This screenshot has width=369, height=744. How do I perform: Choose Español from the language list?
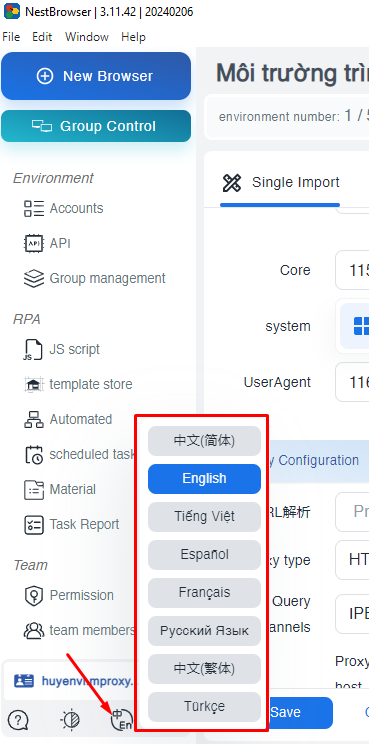[x=204, y=555]
